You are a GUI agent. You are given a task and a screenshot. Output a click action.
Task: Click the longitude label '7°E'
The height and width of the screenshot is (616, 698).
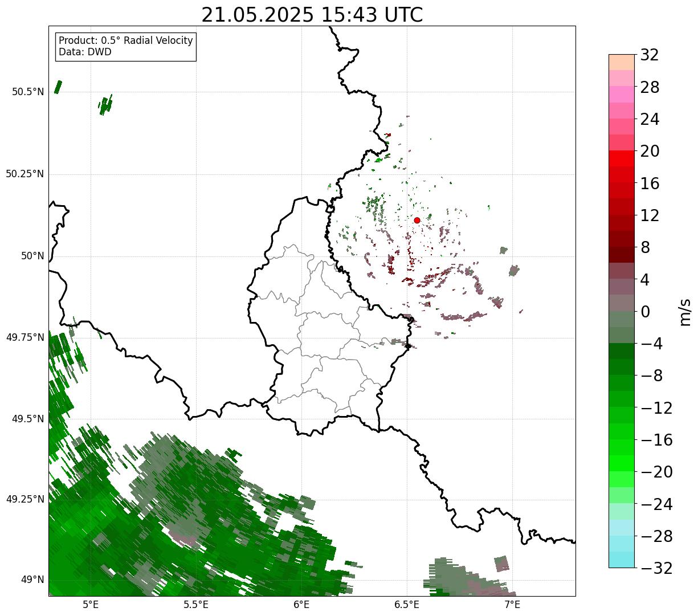[x=512, y=605]
